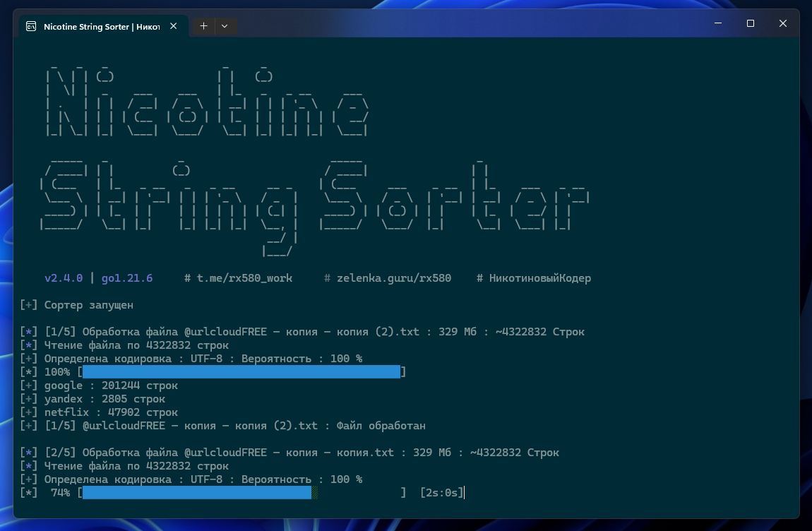Screen dimensions: 812x531
Task: Click the 'НикотиновыйКодер' text
Action: 540,278
